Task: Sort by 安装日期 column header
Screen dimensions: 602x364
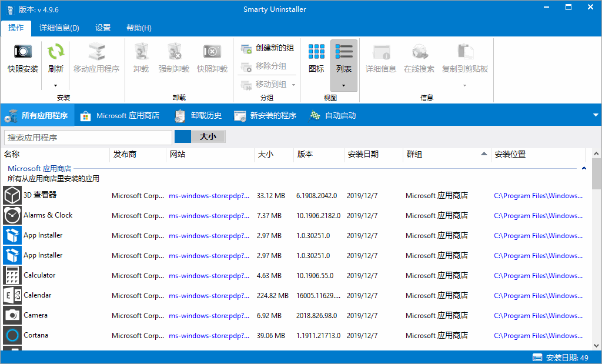Action: coord(373,154)
